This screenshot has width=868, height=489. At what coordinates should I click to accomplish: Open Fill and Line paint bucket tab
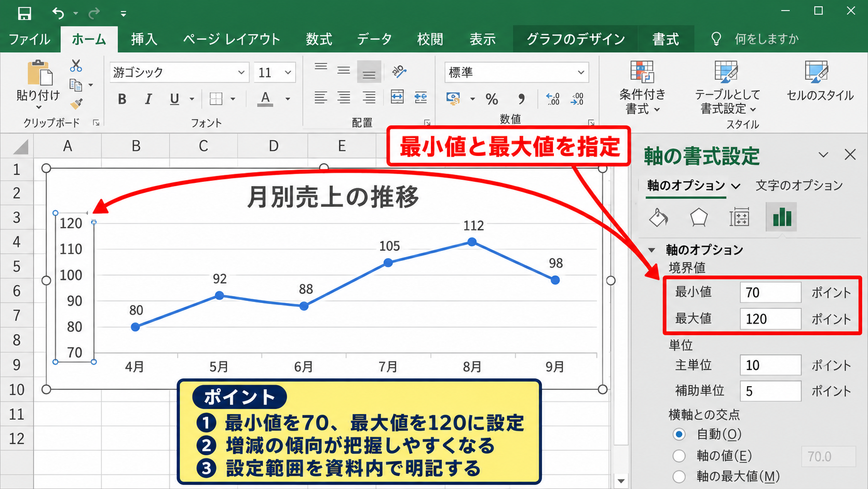click(658, 217)
